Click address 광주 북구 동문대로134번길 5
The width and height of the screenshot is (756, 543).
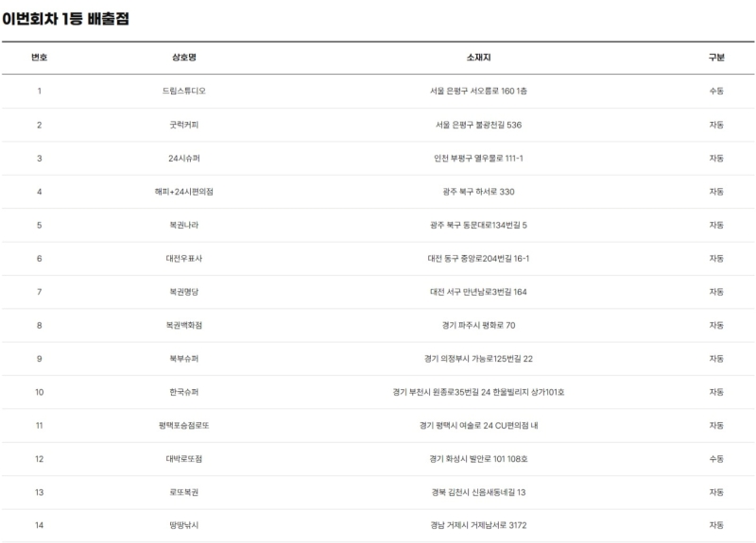[x=478, y=225]
